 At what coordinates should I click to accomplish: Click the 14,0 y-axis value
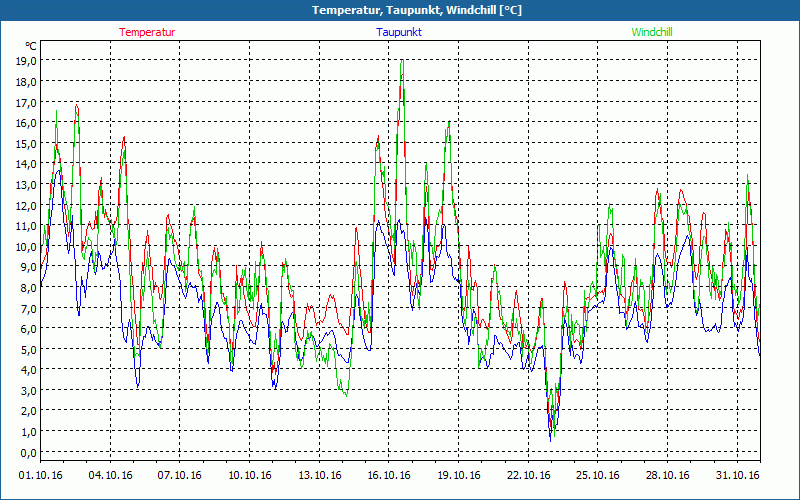point(26,164)
